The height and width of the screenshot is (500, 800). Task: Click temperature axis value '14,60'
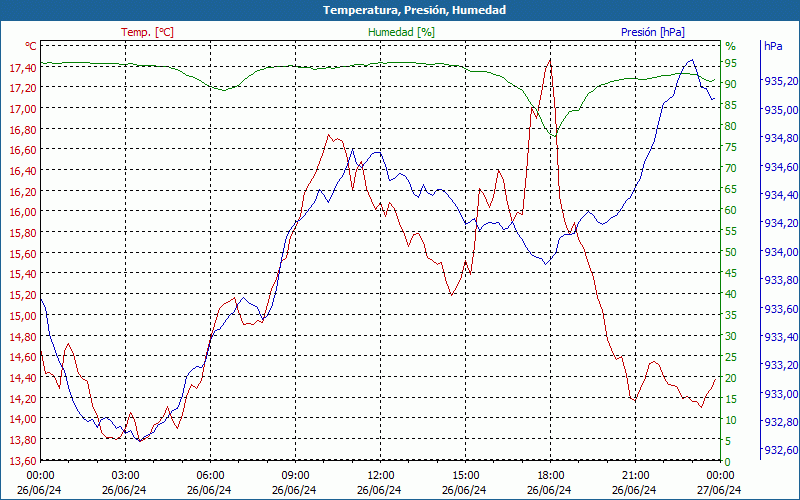23,357
